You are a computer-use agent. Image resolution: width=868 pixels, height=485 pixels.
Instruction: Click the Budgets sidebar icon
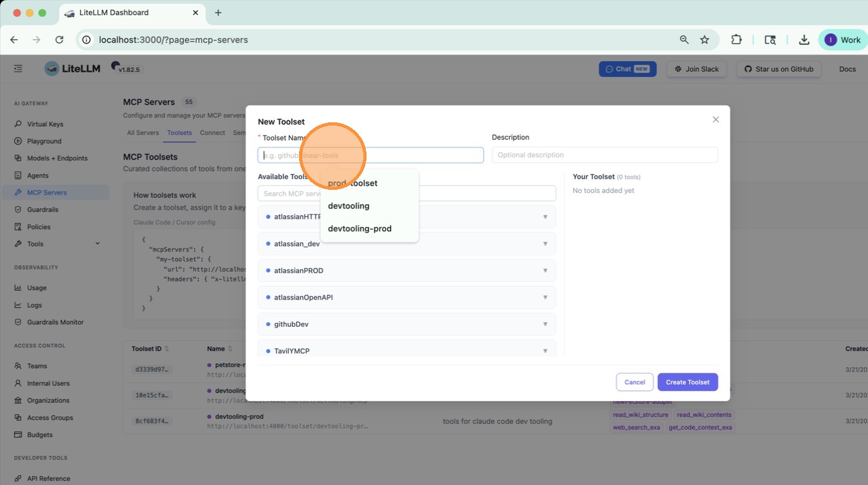(x=18, y=435)
